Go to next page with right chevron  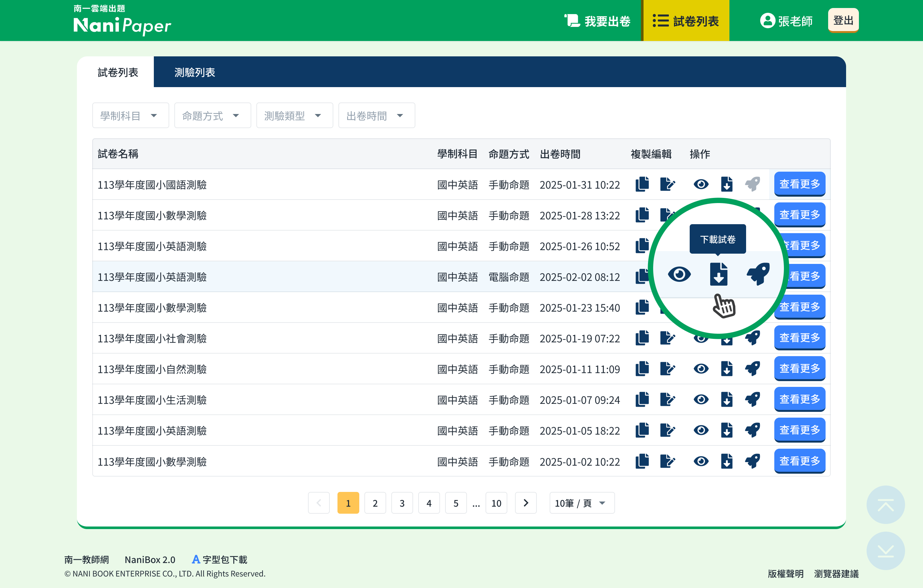point(526,502)
